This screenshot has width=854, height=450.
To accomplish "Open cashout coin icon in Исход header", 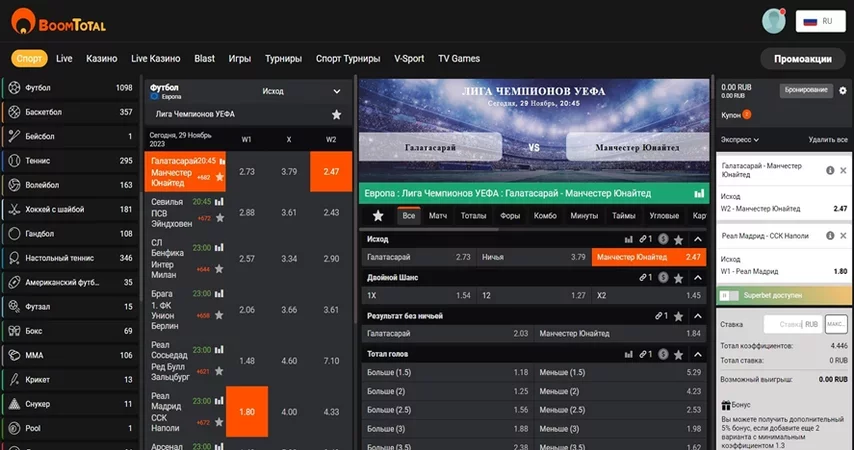I will click(x=663, y=239).
